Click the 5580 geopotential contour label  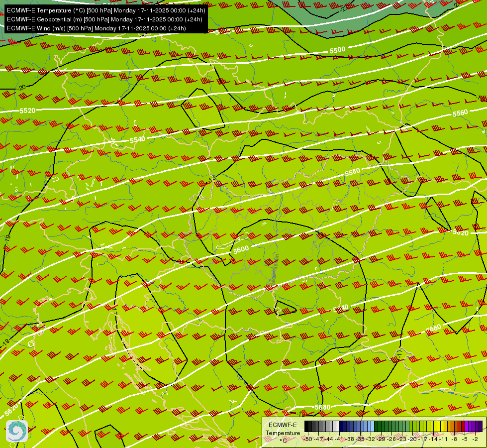[x=353, y=172]
